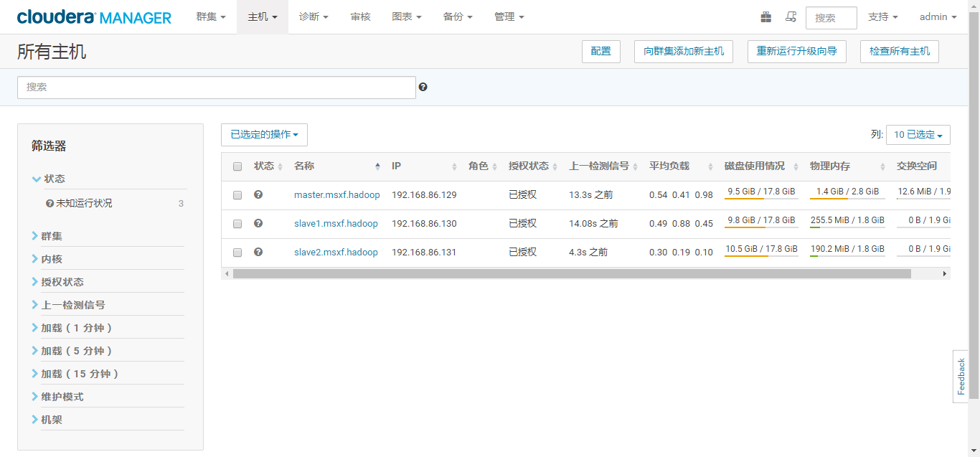Click the unknown status icon for slave2.msxf.hadoop
Viewport: 980px width, 457px height.
[258, 252]
